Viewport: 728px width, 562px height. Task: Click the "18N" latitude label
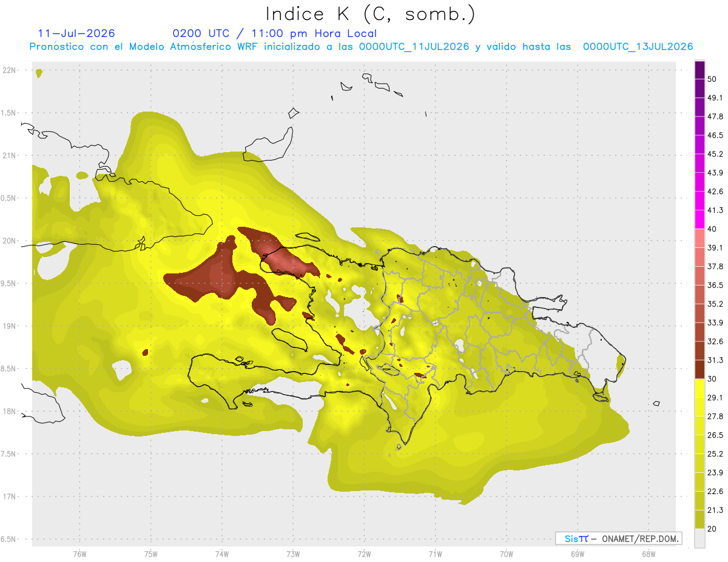point(10,412)
